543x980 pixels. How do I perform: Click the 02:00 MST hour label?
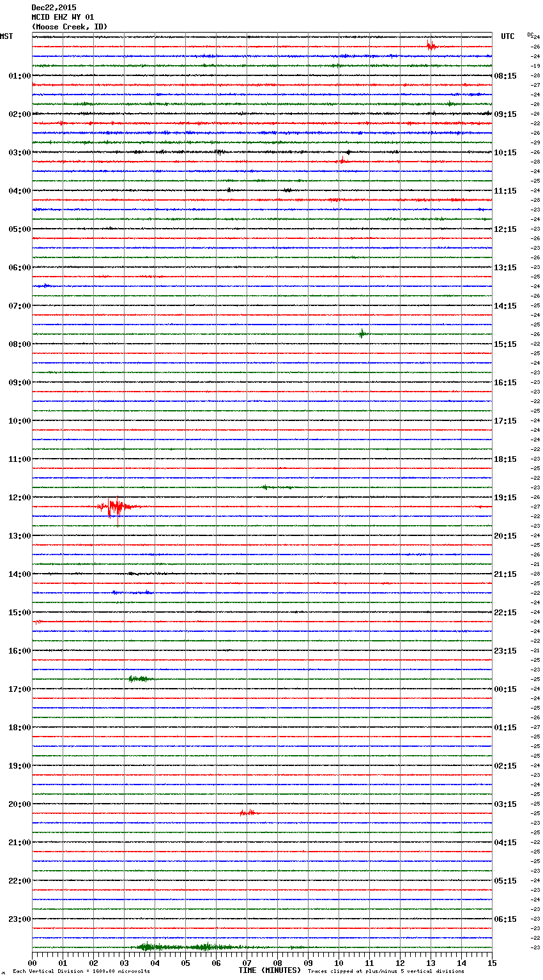[19, 114]
